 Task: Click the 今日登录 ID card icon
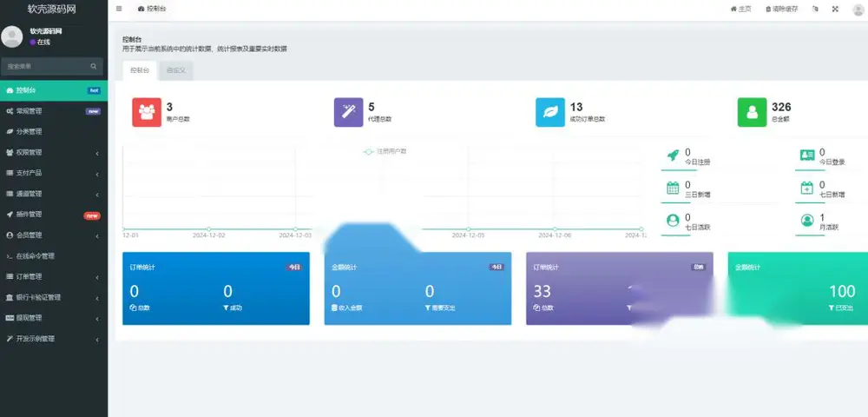click(x=807, y=156)
